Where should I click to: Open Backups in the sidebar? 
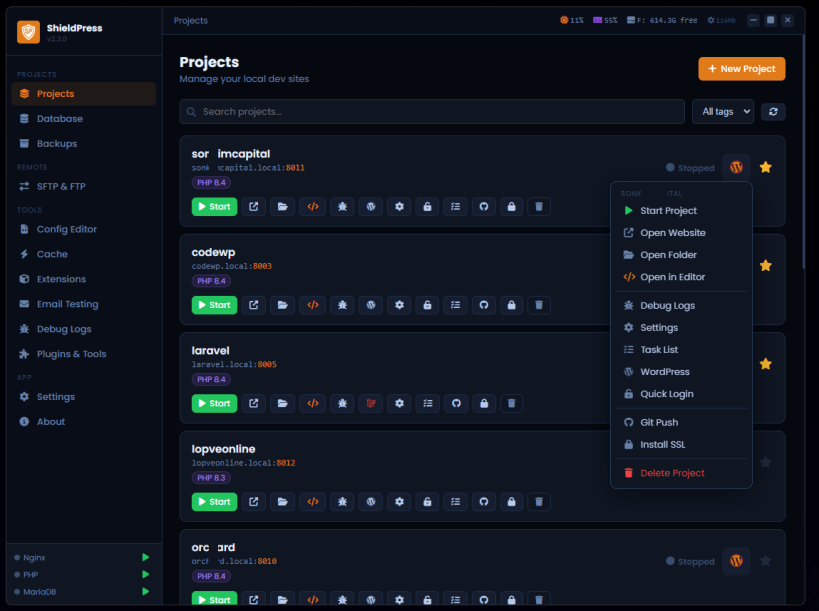pos(84,144)
